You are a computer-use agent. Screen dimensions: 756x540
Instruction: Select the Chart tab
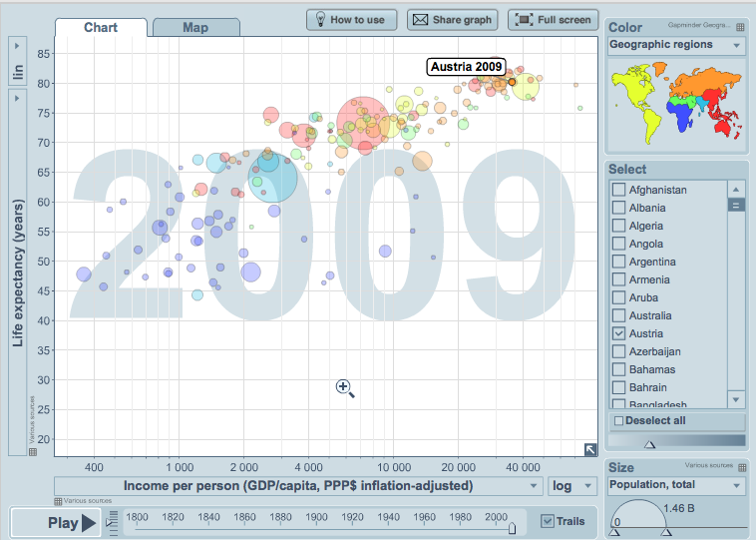(x=103, y=27)
